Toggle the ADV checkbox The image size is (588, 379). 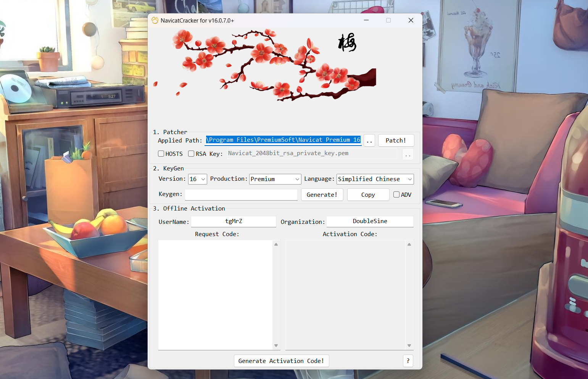pos(396,194)
